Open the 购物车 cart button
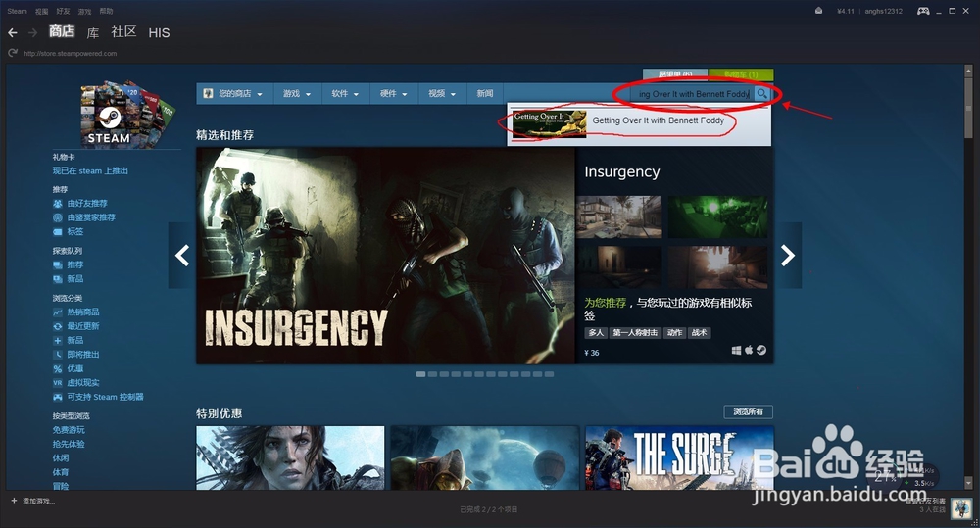This screenshot has height=528, width=980. point(741,75)
